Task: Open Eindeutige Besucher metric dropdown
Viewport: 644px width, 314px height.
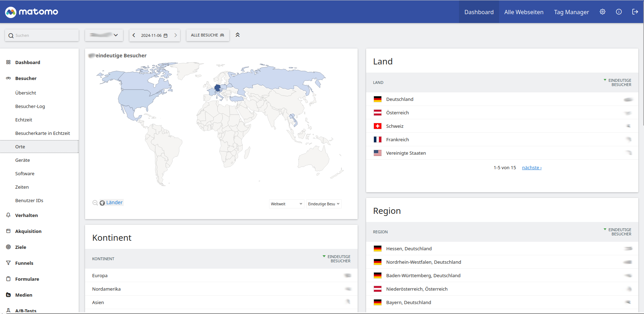Action: [324, 204]
